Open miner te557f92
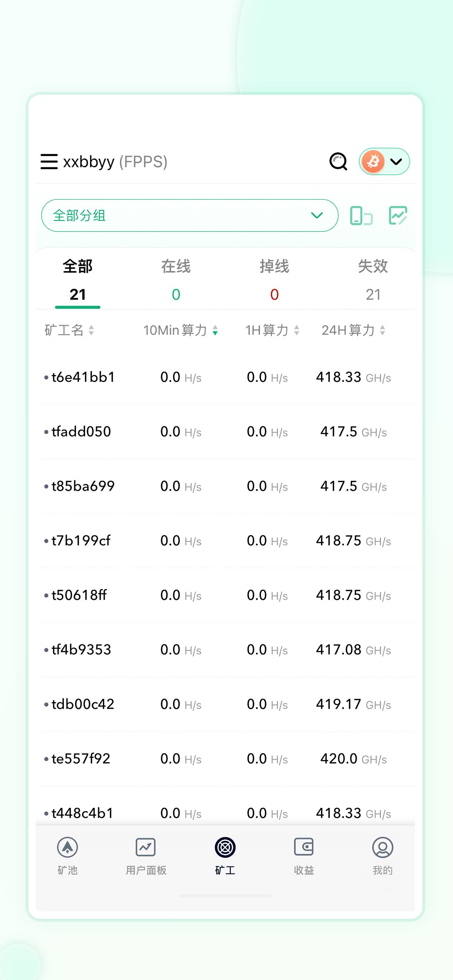 (228, 759)
